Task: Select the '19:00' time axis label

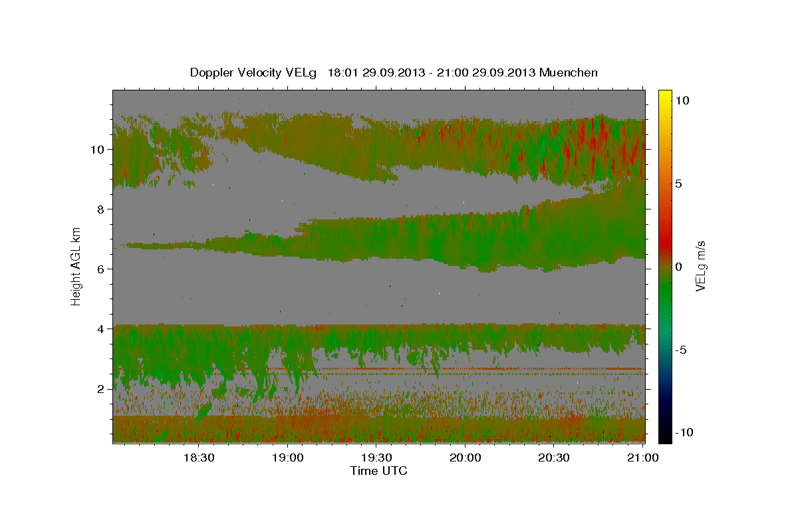Action: [x=287, y=458]
